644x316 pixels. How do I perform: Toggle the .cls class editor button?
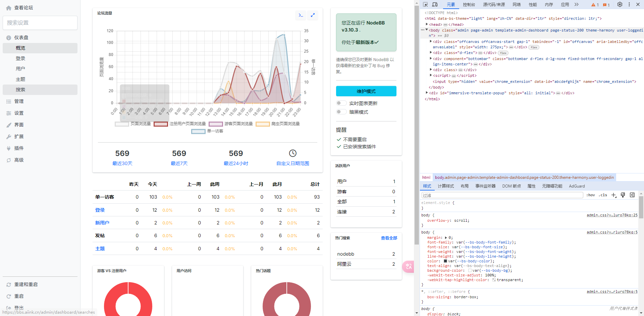coord(603,195)
